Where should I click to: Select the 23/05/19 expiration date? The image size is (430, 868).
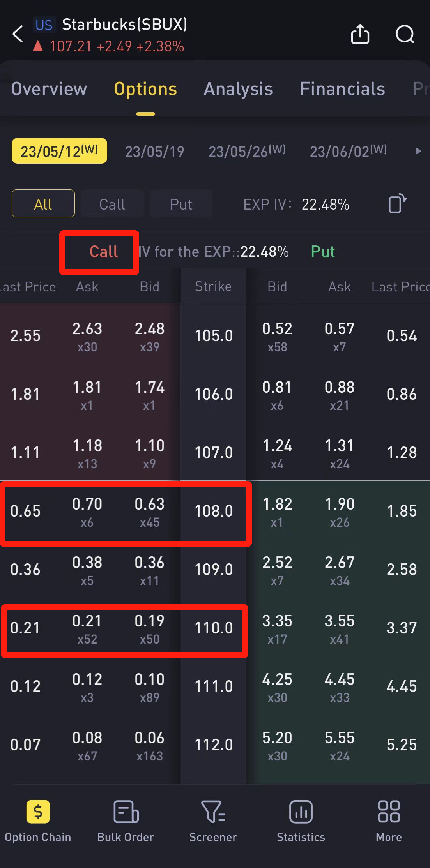(x=154, y=152)
